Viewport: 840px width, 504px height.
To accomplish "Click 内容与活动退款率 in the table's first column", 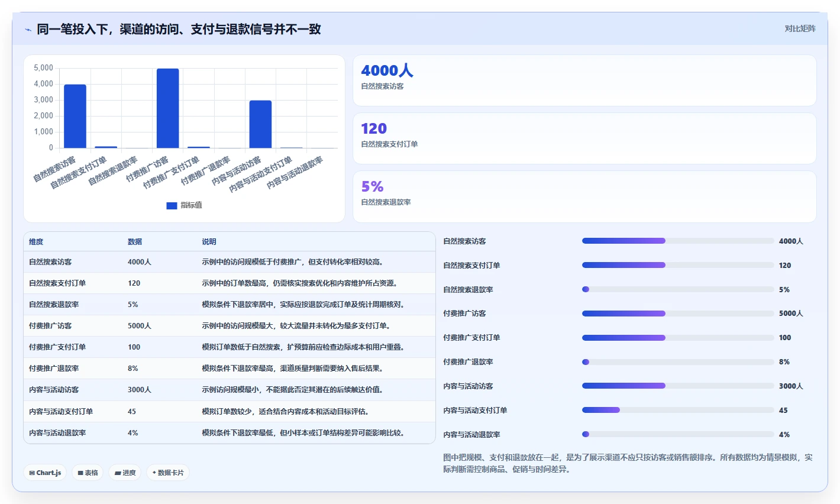I will pos(57,432).
